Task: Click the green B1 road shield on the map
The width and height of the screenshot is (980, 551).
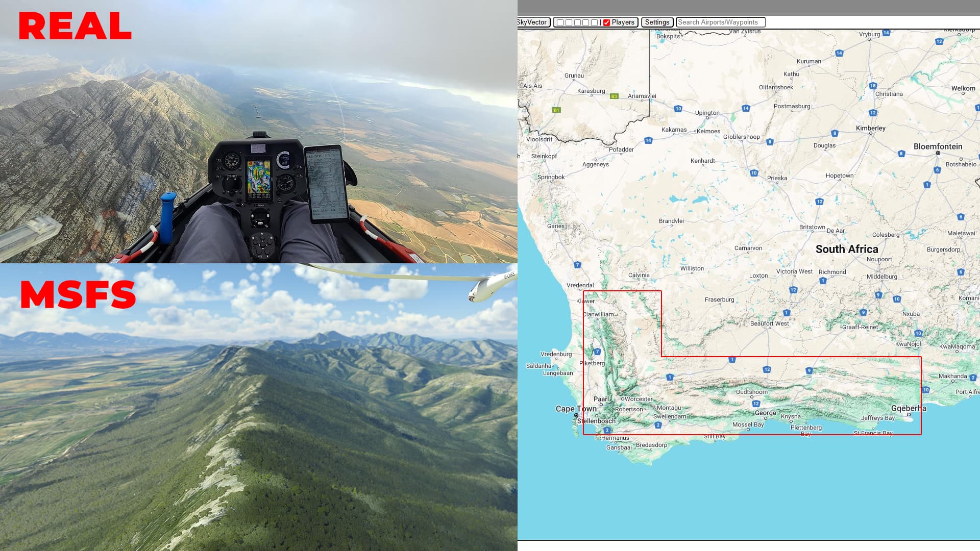Action: 556,110
